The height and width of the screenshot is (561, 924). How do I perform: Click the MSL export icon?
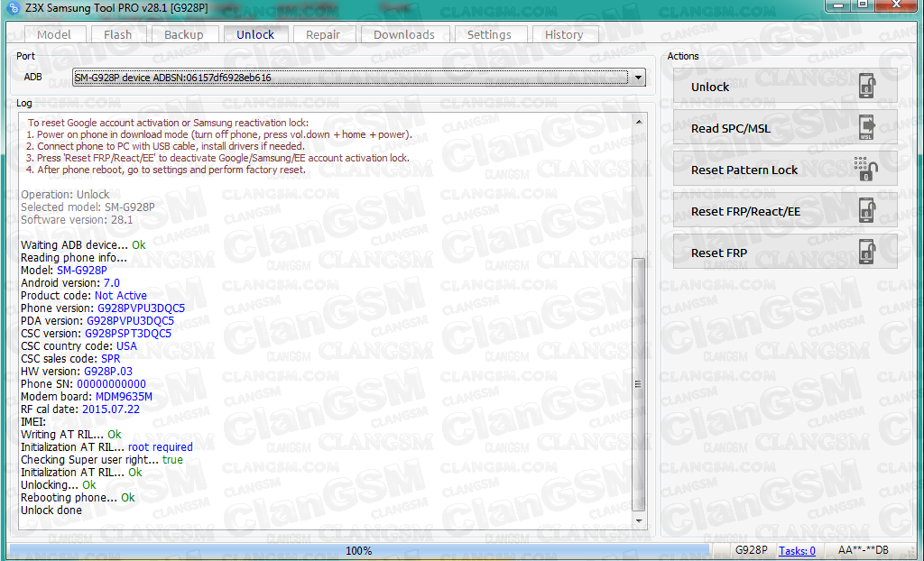tap(866, 127)
